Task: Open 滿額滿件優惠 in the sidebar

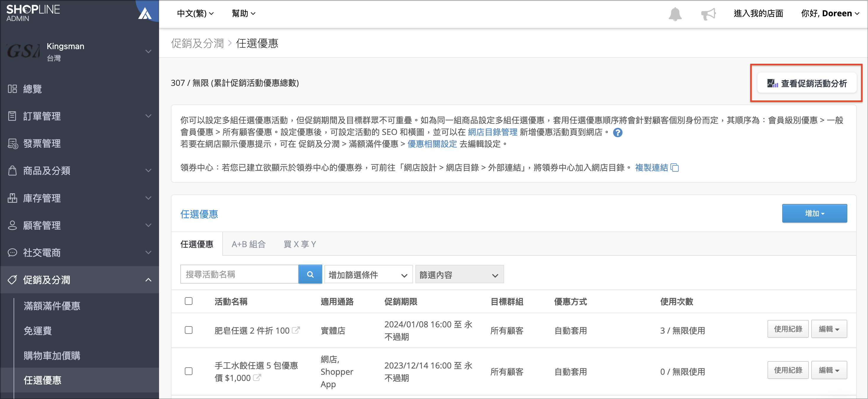Action: click(52, 305)
